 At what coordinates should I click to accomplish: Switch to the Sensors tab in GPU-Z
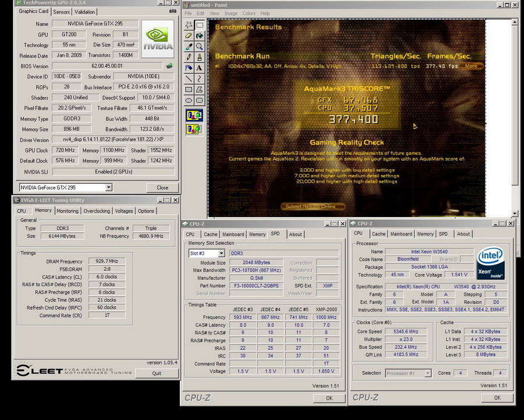[62, 12]
